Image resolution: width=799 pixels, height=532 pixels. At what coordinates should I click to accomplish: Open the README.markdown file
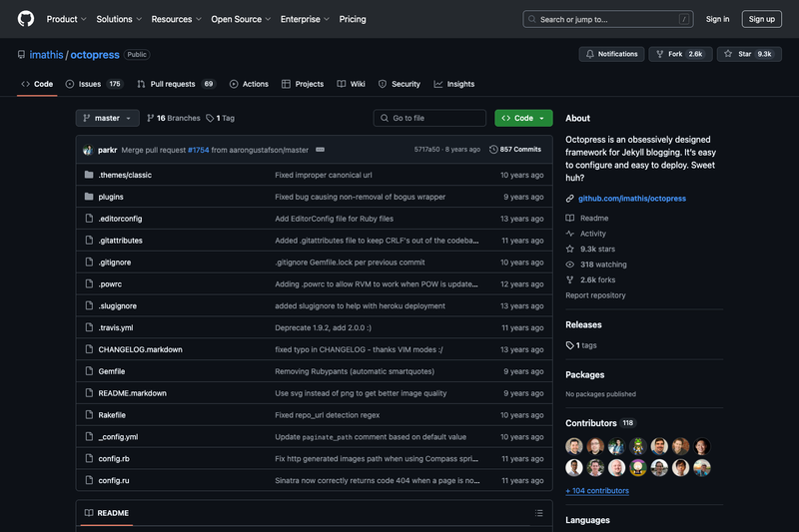tap(133, 393)
